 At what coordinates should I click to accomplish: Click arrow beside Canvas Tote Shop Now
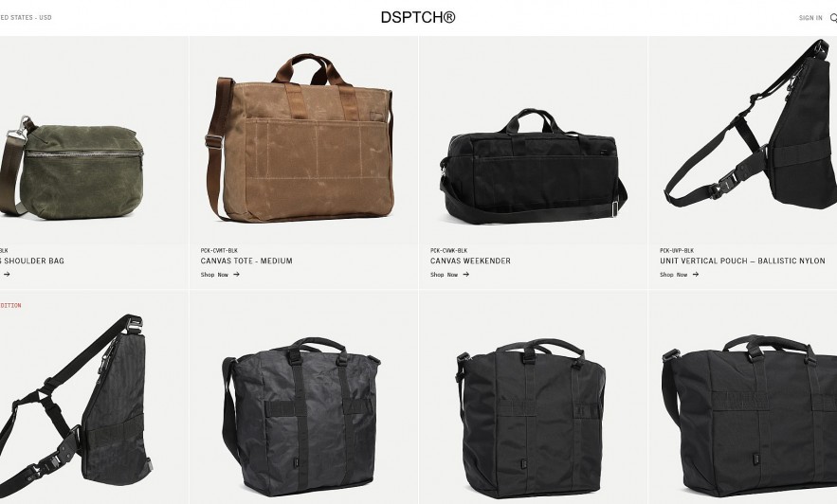236,275
